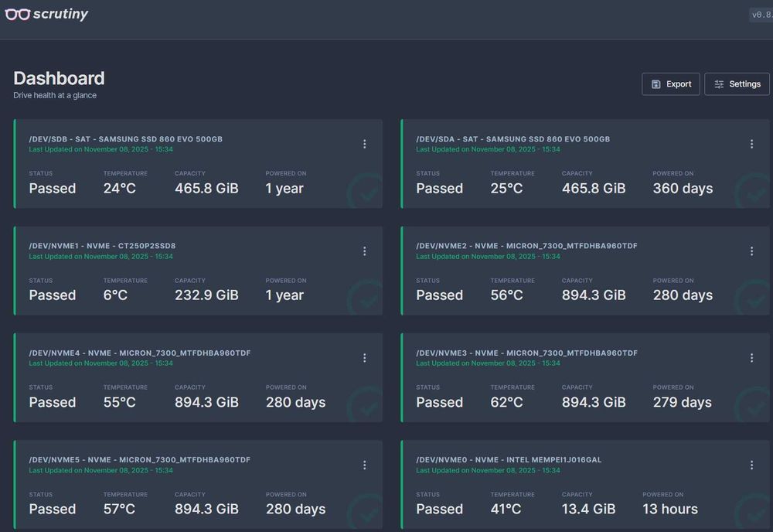
Task: Open /DEV/NVME5 Micron 7300 drive details
Action: [x=139, y=459]
